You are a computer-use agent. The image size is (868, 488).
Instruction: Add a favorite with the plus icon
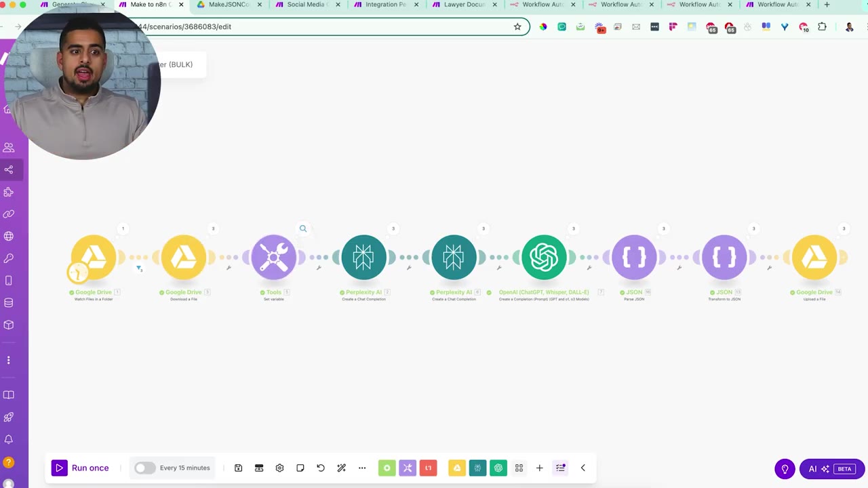[539, 468]
